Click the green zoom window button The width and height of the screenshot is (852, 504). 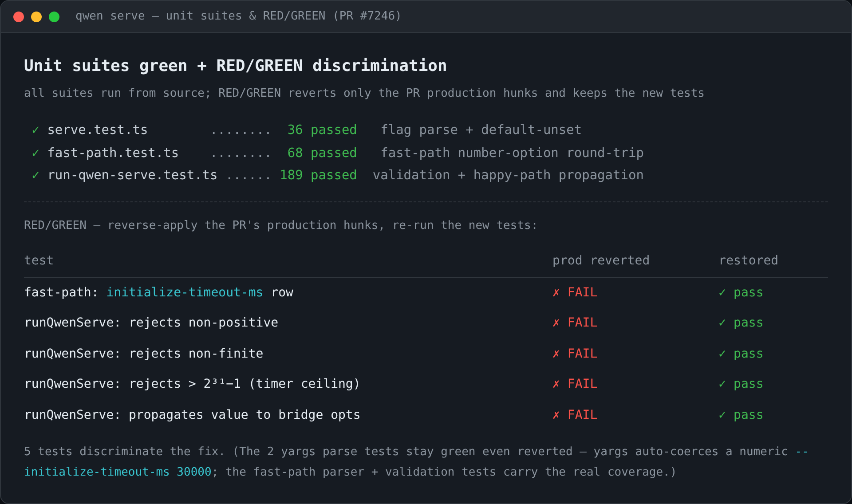pyautogui.click(x=54, y=17)
